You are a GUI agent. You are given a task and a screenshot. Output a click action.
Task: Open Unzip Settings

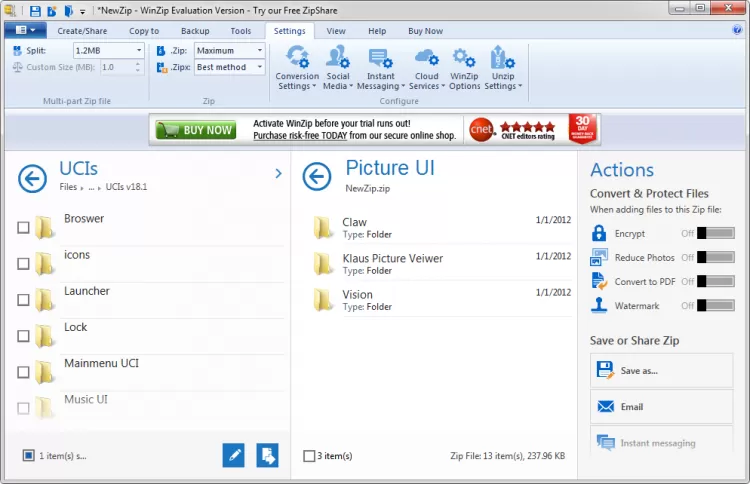503,67
